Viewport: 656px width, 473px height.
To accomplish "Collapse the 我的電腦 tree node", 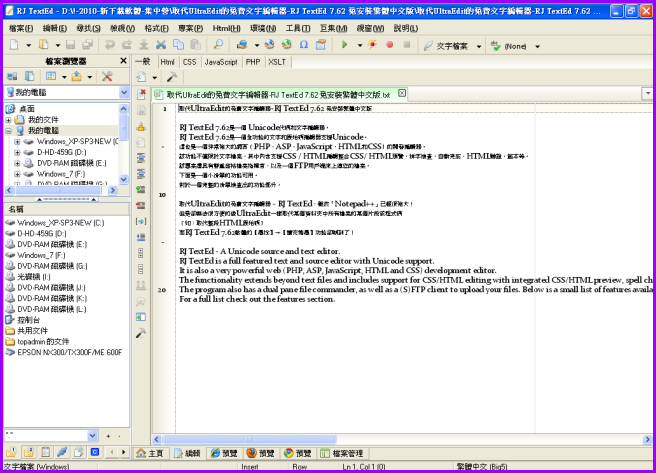I will coord(9,130).
